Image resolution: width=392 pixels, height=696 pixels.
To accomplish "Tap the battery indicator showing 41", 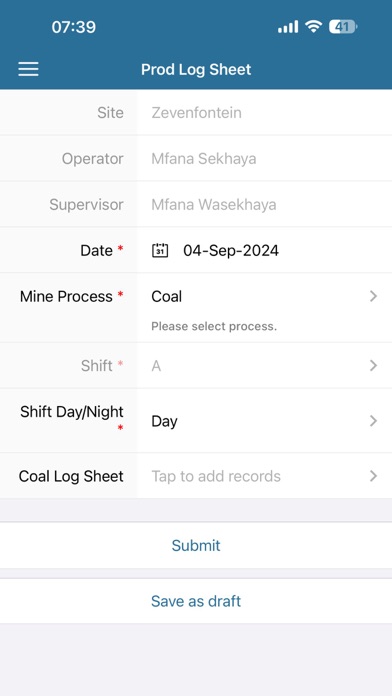I will [343, 27].
